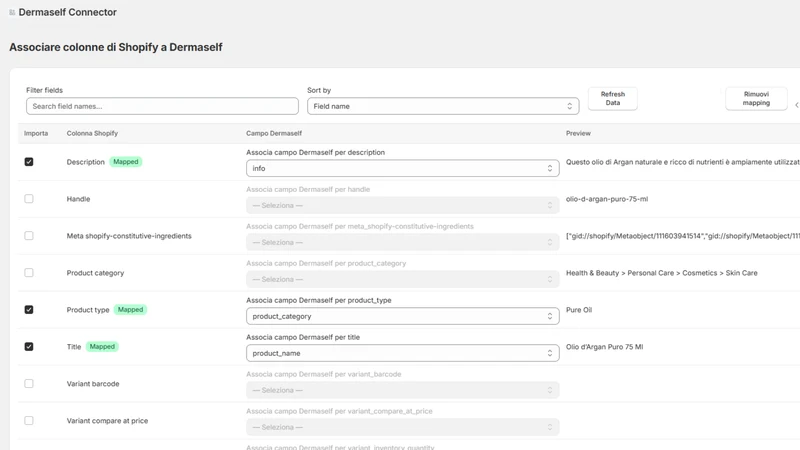The image size is (800, 450).
Task: Open the Seleziona dropdown for product_category
Action: point(403,279)
